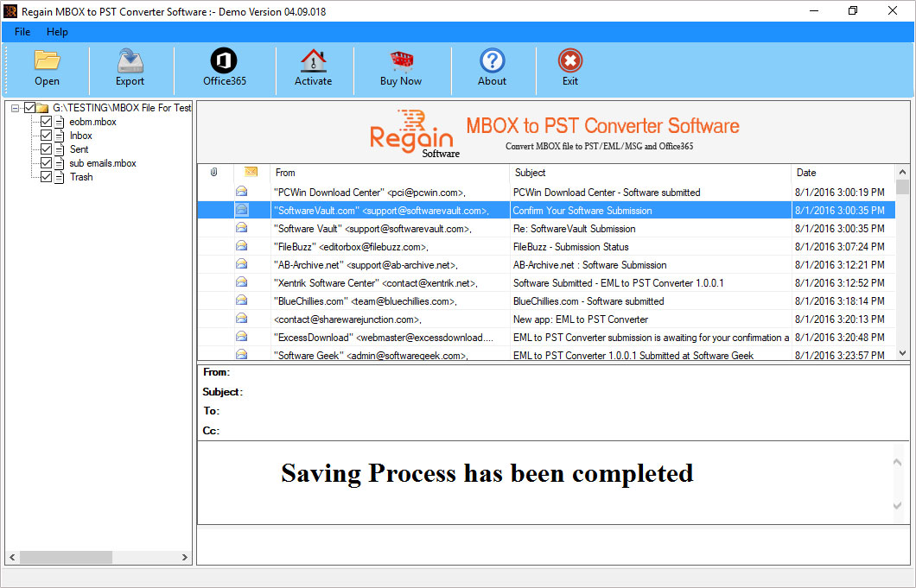Click file icon next to Trash
Image resolution: width=916 pixels, height=588 pixels.
pyautogui.click(x=60, y=177)
